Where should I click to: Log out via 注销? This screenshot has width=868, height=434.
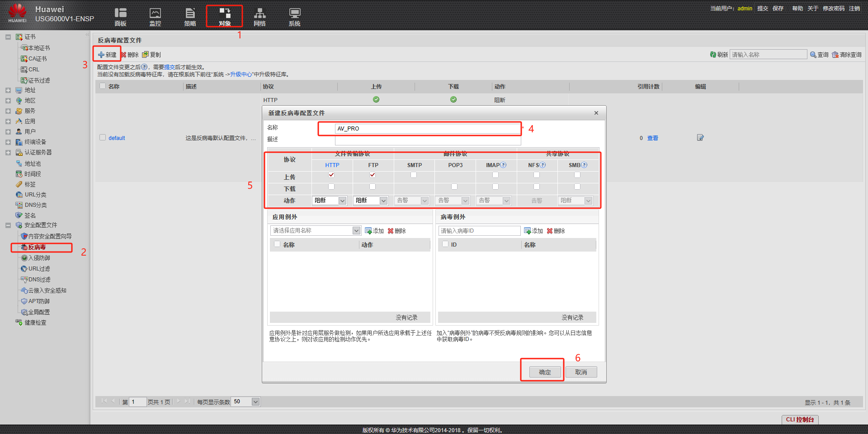click(855, 8)
